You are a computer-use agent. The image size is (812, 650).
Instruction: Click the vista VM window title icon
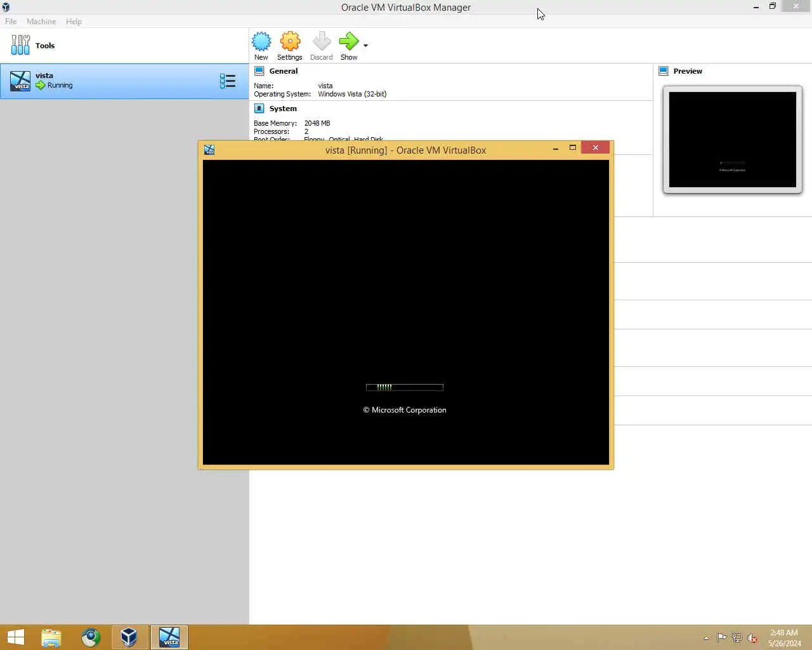click(x=209, y=150)
